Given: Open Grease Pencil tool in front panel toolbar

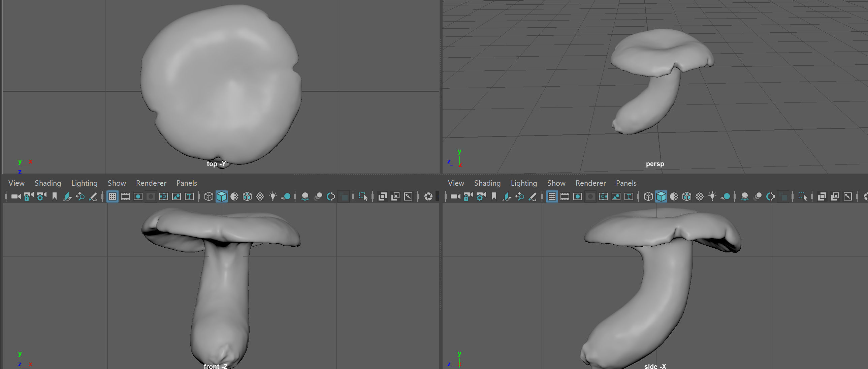Looking at the screenshot, I should point(93,196).
